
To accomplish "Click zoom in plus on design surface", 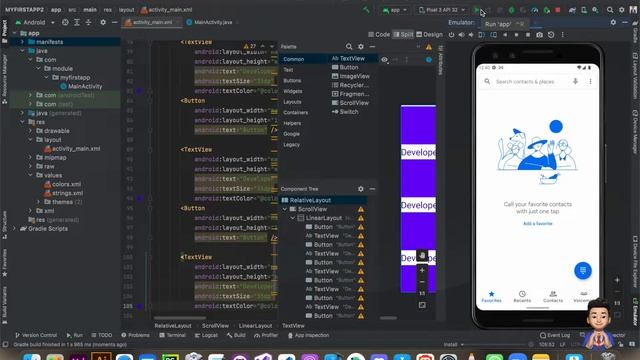I will click(422, 270).
